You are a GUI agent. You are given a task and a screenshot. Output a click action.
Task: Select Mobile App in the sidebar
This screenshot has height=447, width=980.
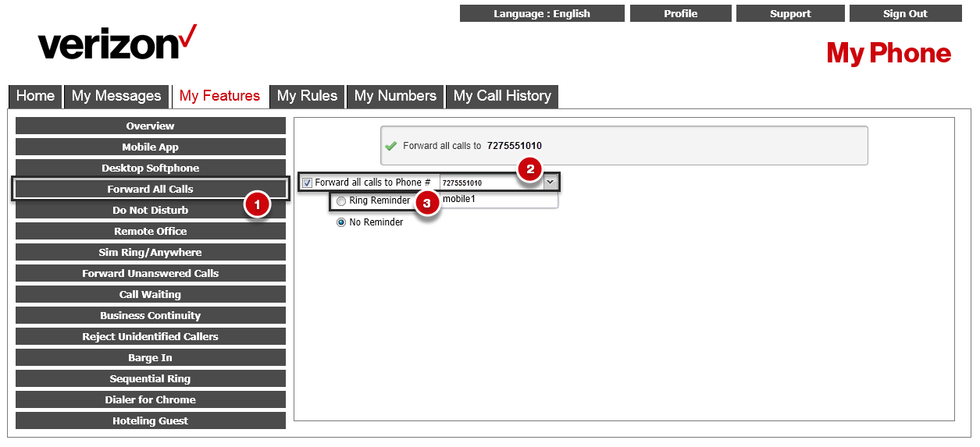pos(151,147)
